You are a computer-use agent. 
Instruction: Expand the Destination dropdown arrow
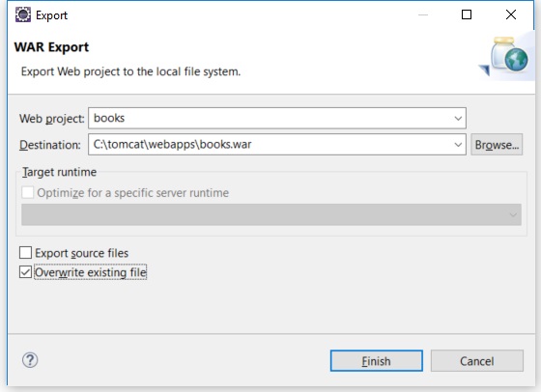tap(458, 145)
